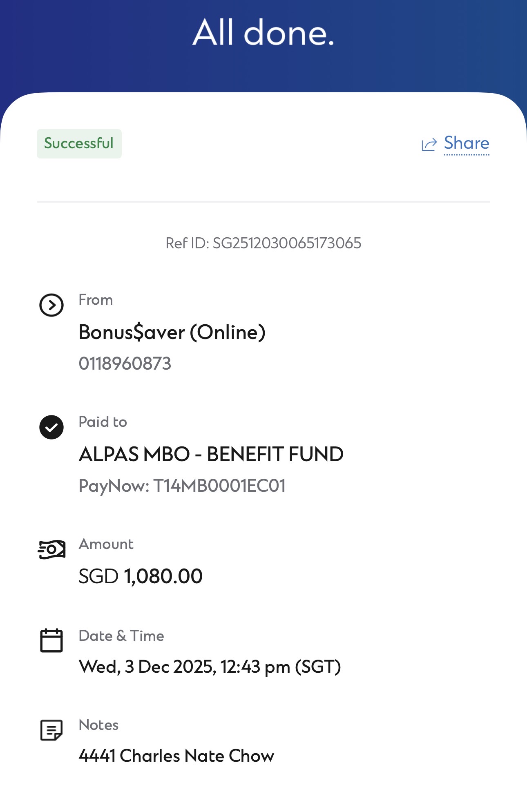Tap the note 4441 Charles Nate Chow
The image size is (527, 812).
pyautogui.click(x=176, y=756)
